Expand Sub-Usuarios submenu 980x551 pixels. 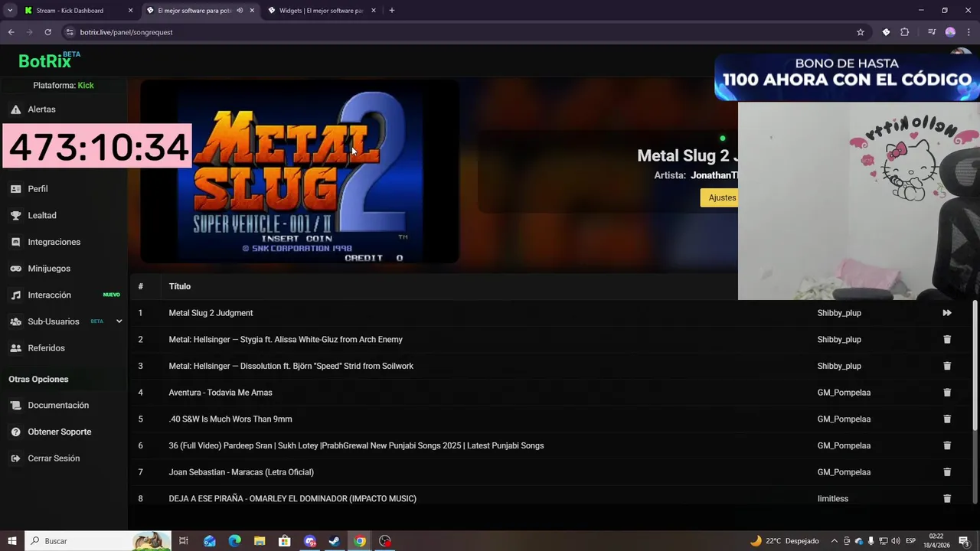[119, 321]
